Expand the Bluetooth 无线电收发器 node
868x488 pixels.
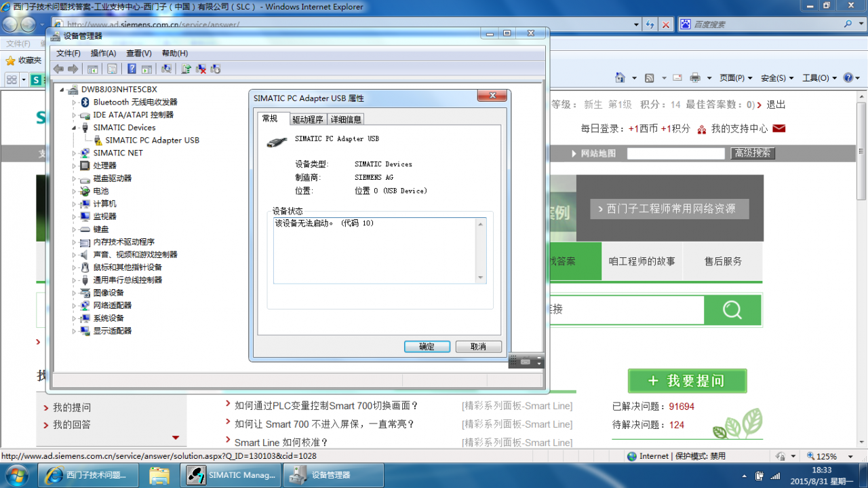tap(75, 102)
